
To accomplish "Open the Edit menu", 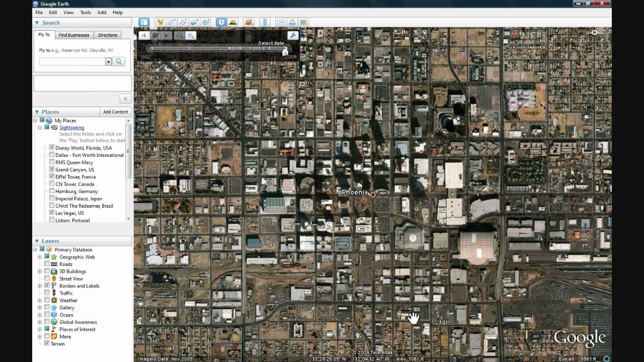I will [53, 13].
